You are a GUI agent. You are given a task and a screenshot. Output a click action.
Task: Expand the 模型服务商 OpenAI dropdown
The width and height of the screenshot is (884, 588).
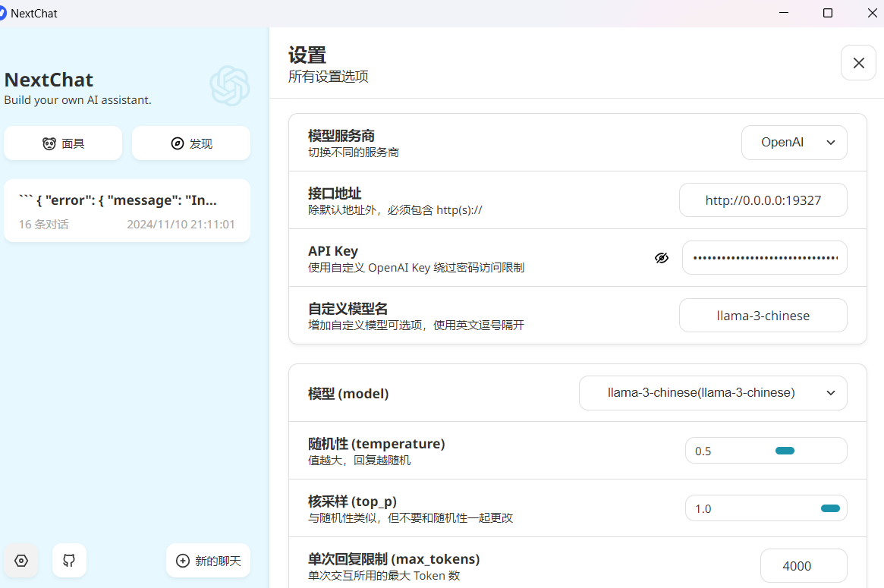pos(794,143)
